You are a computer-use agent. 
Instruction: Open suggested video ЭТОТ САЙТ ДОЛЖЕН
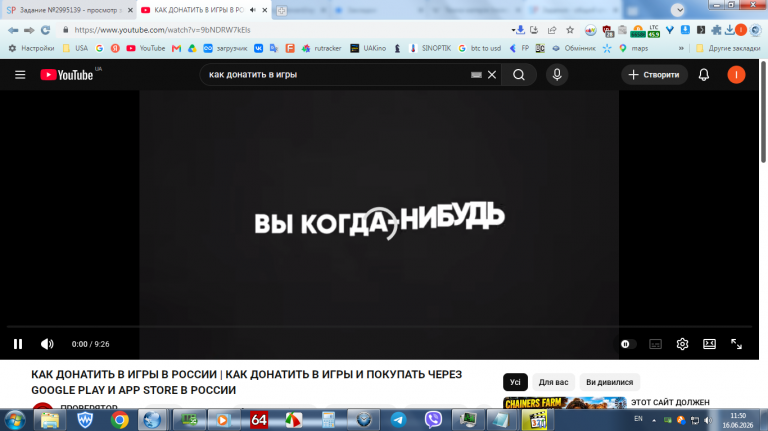coord(670,402)
